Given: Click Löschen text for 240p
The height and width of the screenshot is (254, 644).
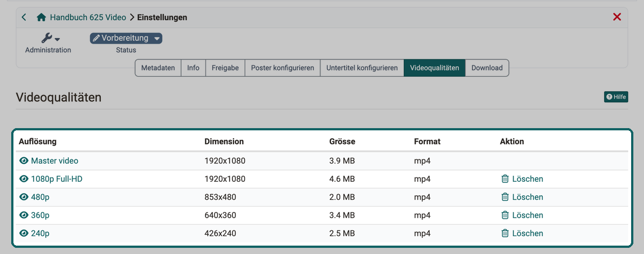Looking at the screenshot, I should click(x=528, y=233).
